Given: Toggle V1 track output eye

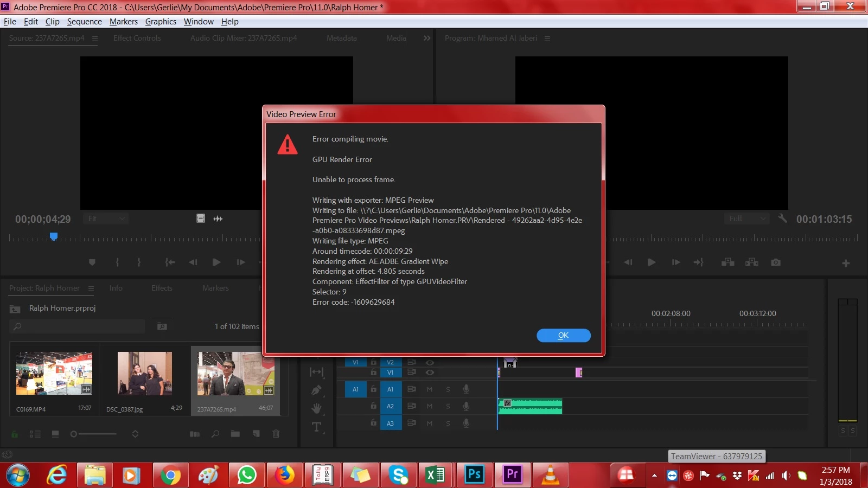Looking at the screenshot, I should [x=430, y=373].
